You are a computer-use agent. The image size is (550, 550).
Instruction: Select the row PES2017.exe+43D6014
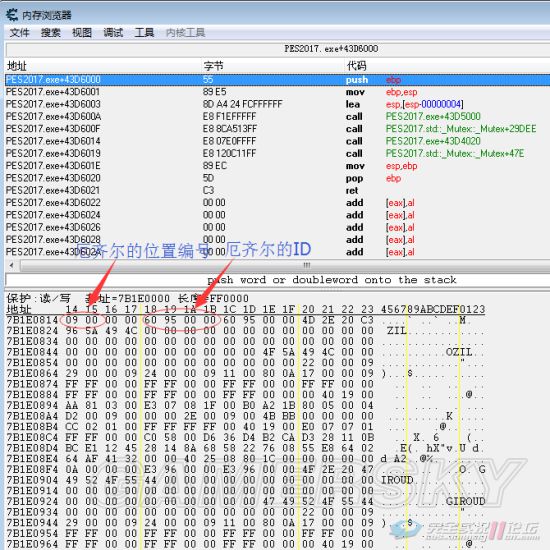pos(277,141)
